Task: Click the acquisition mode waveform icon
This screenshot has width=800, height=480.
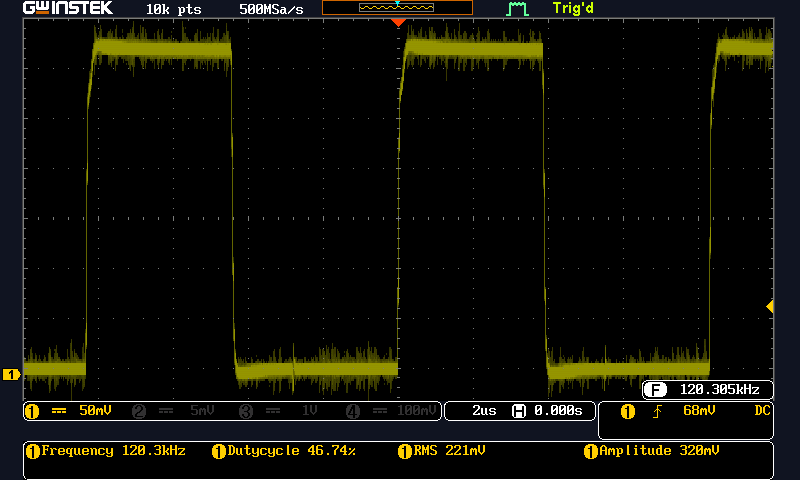Action: [517, 9]
